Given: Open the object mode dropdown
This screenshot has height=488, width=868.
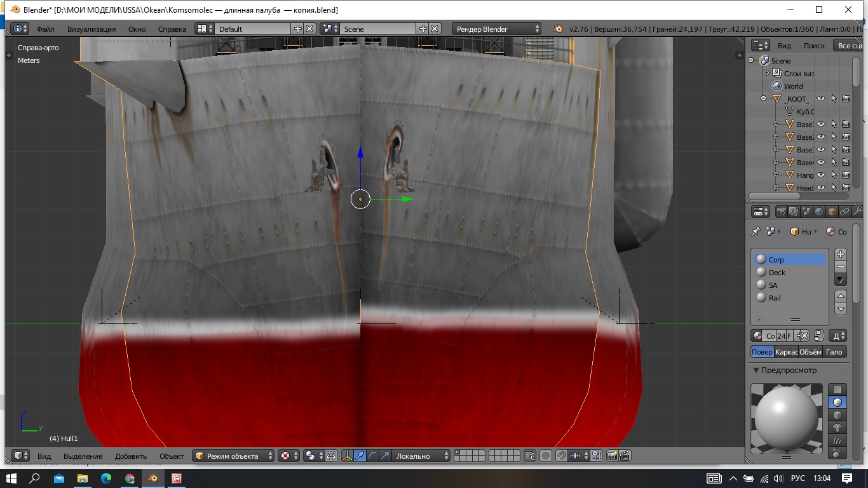Looking at the screenshot, I should pyautogui.click(x=234, y=456).
